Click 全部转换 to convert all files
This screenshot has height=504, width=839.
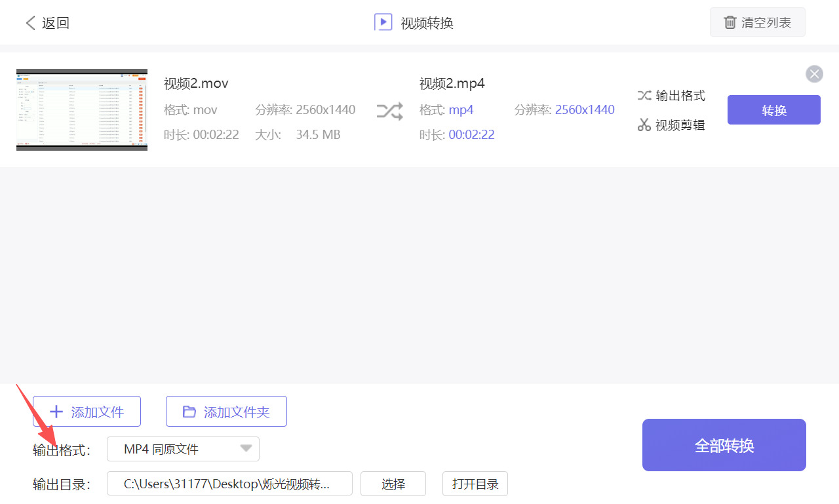point(724,444)
